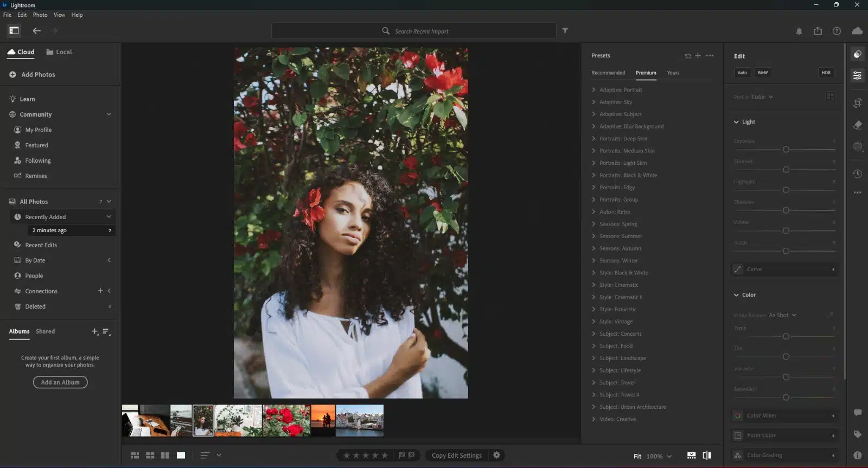
Task: Open edit settings gear icon
Action: pos(496,456)
